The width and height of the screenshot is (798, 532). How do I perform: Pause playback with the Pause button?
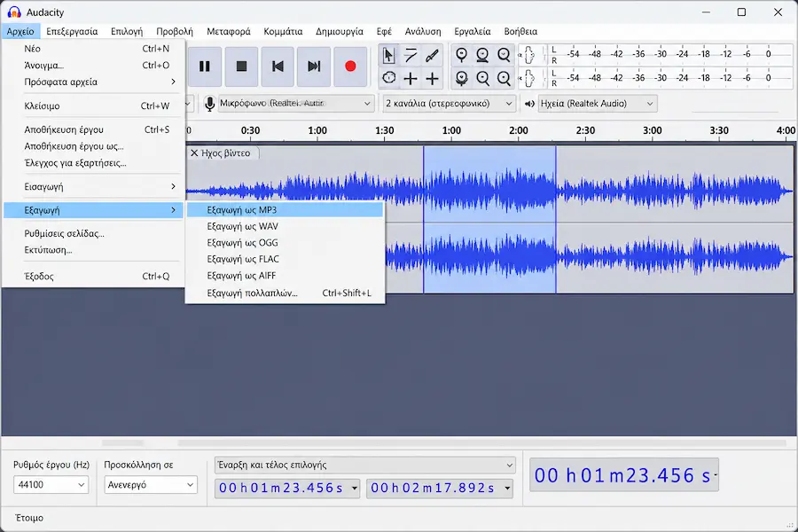pos(205,66)
